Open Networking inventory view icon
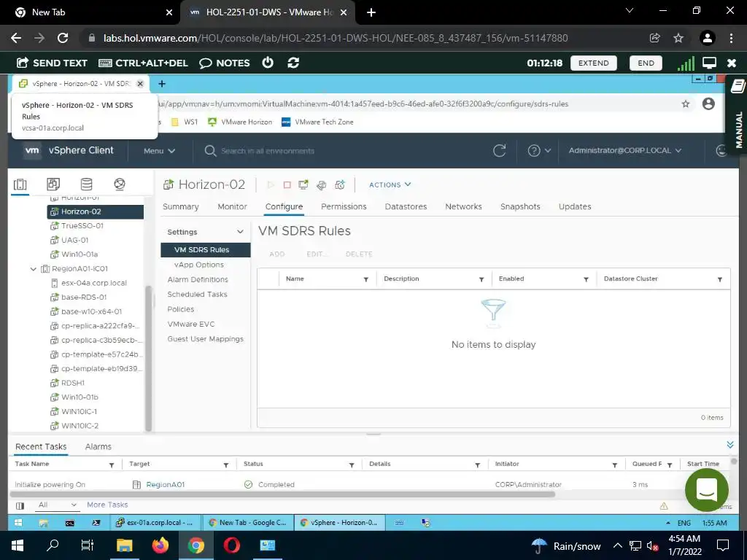747x560 pixels. click(x=120, y=184)
